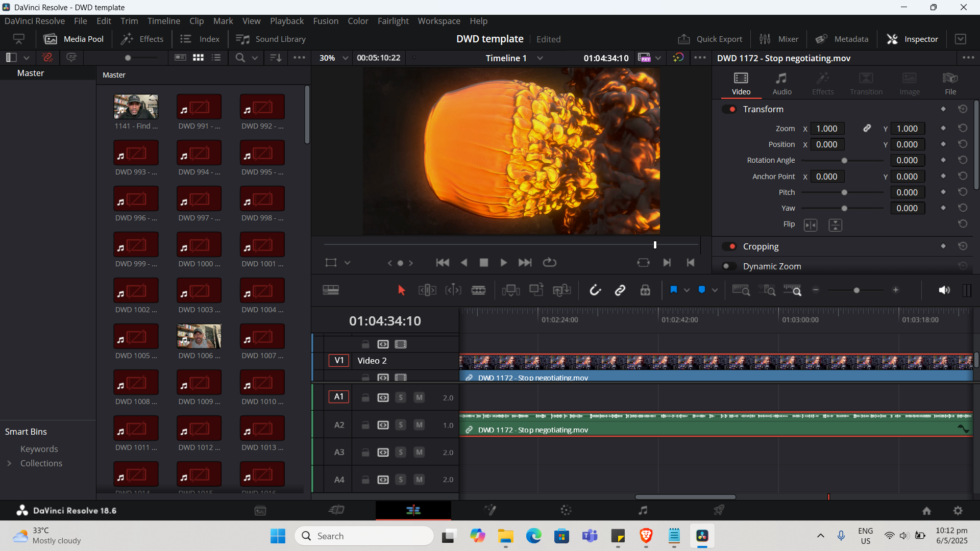
Task: Flip clip vertically icon
Action: coord(835,225)
